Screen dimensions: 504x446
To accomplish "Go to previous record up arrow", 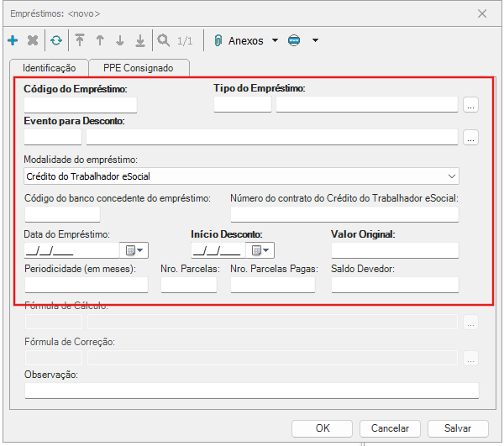I will [100, 40].
